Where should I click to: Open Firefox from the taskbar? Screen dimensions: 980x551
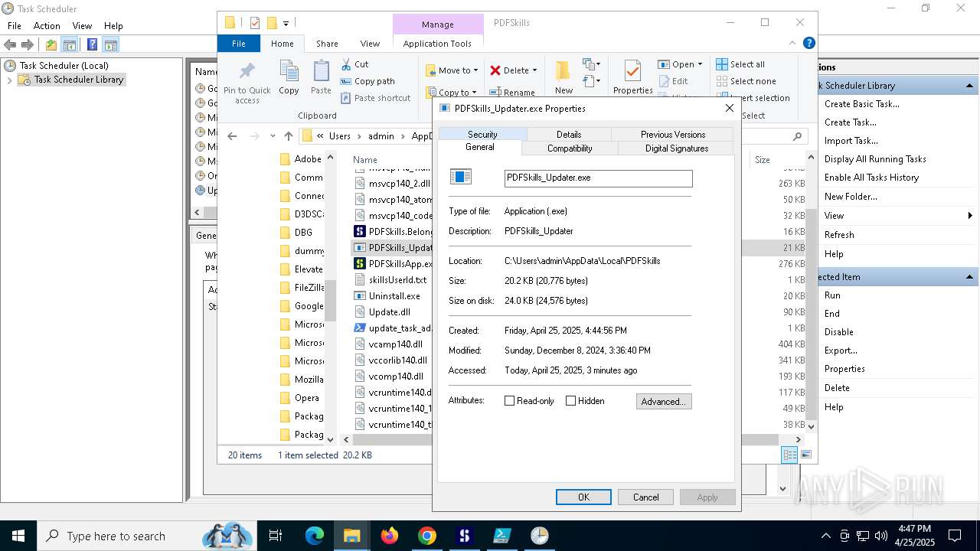click(x=390, y=536)
